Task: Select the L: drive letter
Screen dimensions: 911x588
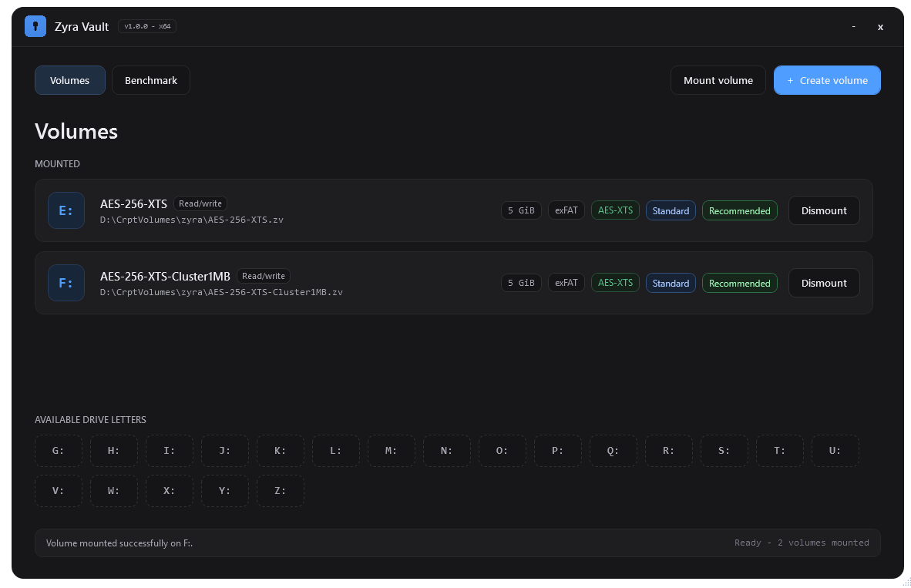Action: (336, 451)
